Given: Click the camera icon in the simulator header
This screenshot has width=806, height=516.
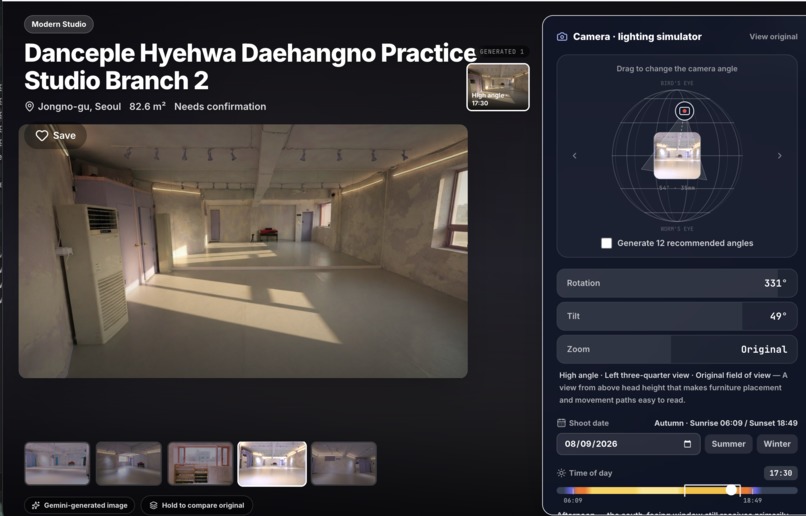Looking at the screenshot, I should (x=562, y=36).
